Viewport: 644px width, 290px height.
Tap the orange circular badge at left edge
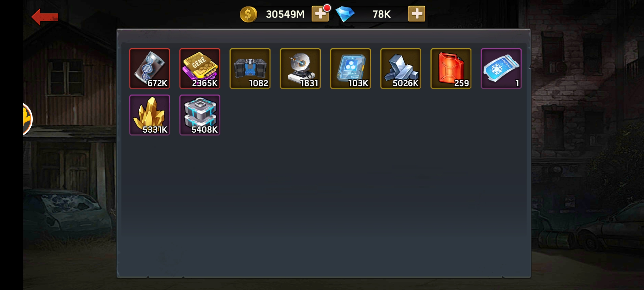pyautogui.click(x=27, y=119)
